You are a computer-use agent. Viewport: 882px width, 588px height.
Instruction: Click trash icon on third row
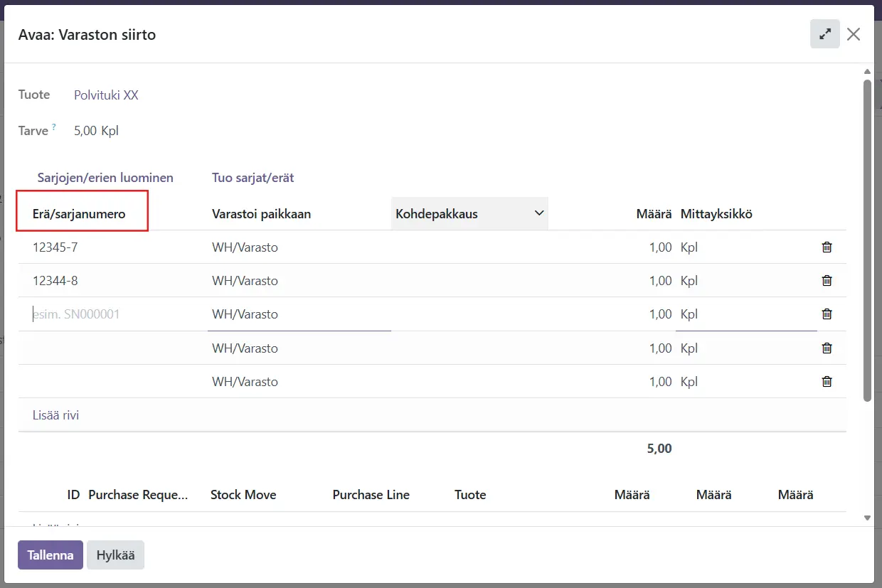click(827, 314)
